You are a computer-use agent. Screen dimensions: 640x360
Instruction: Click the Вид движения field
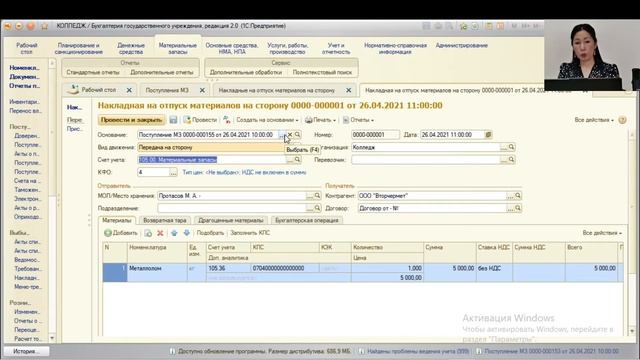211,147
